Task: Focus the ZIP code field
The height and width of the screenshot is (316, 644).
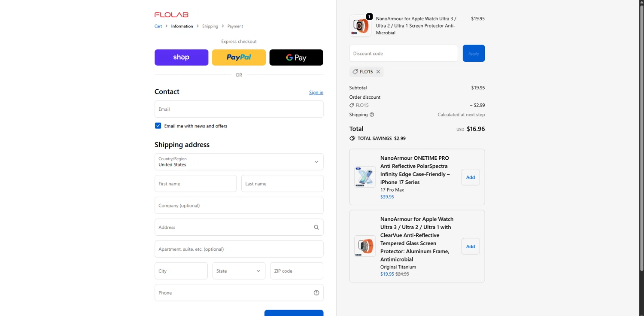Action: 297,271
